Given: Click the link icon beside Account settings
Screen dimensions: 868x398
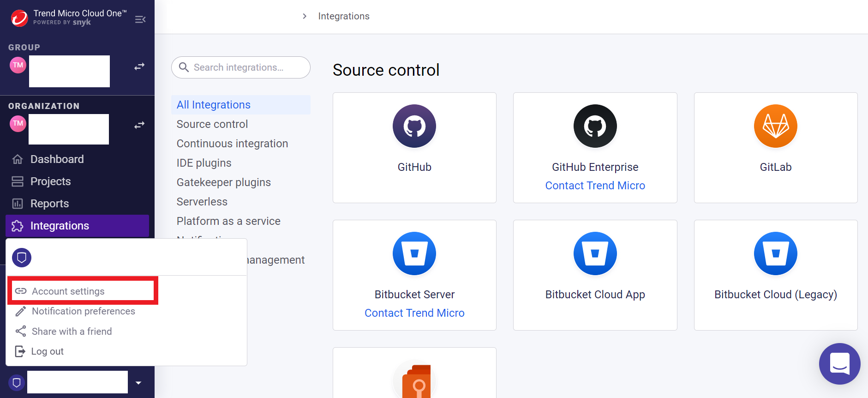Looking at the screenshot, I should pos(21,291).
